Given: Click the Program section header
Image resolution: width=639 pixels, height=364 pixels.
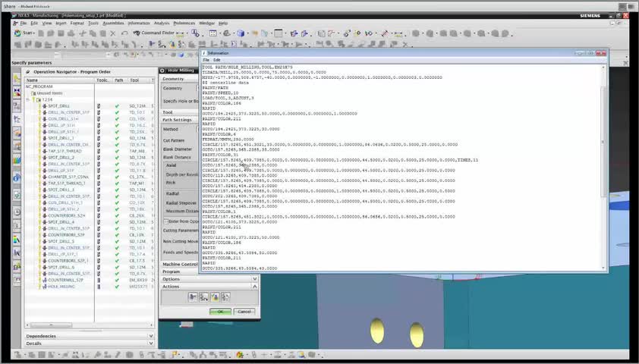Looking at the screenshot, I should 180,272.
